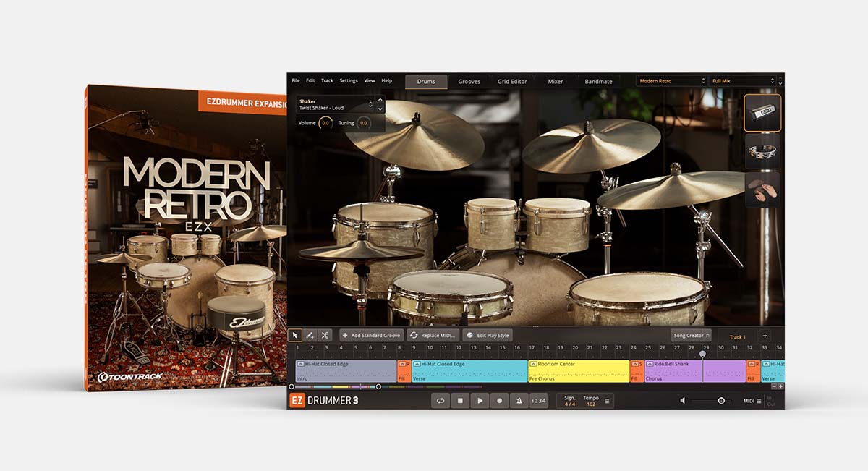Click the playhead marker at bar 29
Image resolution: width=868 pixels, height=471 pixels.
(x=702, y=355)
